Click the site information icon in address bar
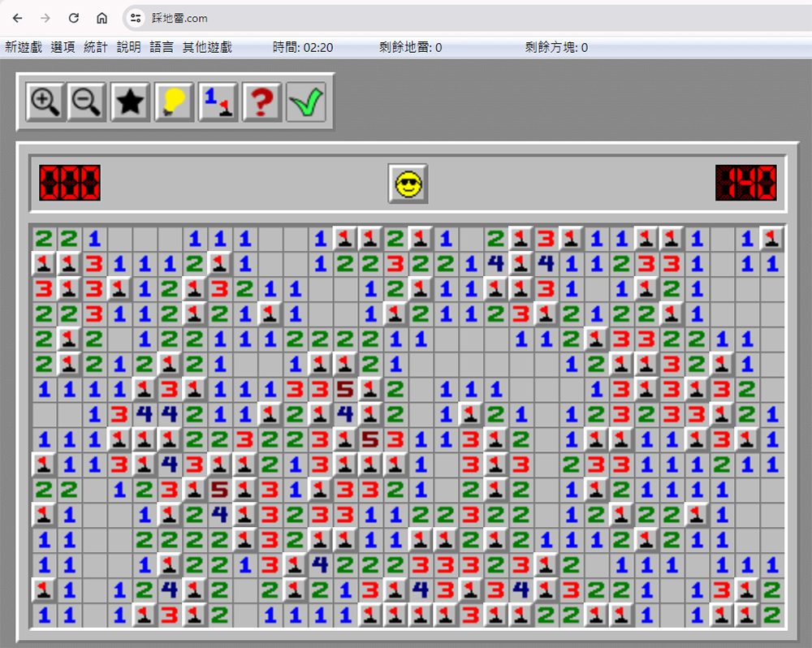Image resolution: width=812 pixels, height=648 pixels. point(136,18)
